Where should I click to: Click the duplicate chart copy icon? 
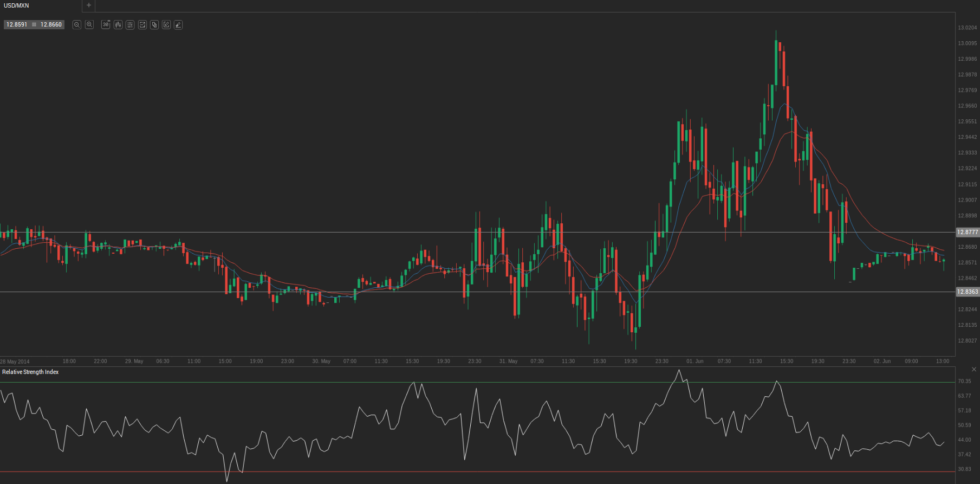tap(154, 25)
